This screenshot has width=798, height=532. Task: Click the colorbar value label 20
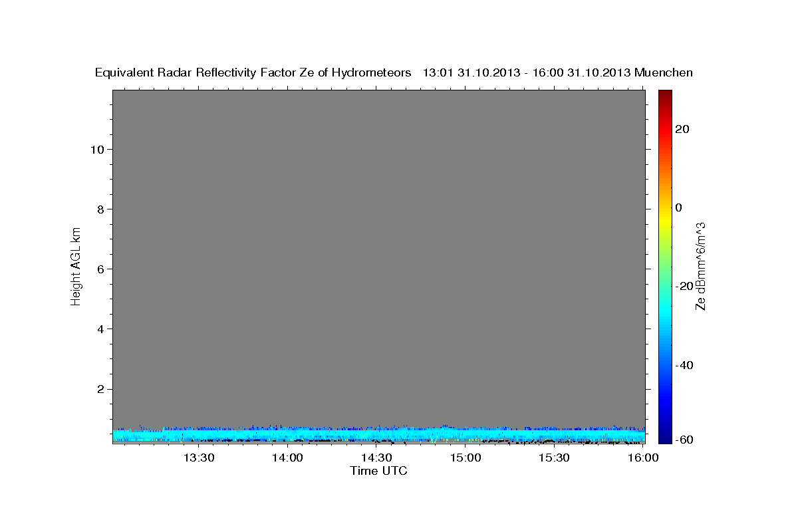tap(683, 129)
